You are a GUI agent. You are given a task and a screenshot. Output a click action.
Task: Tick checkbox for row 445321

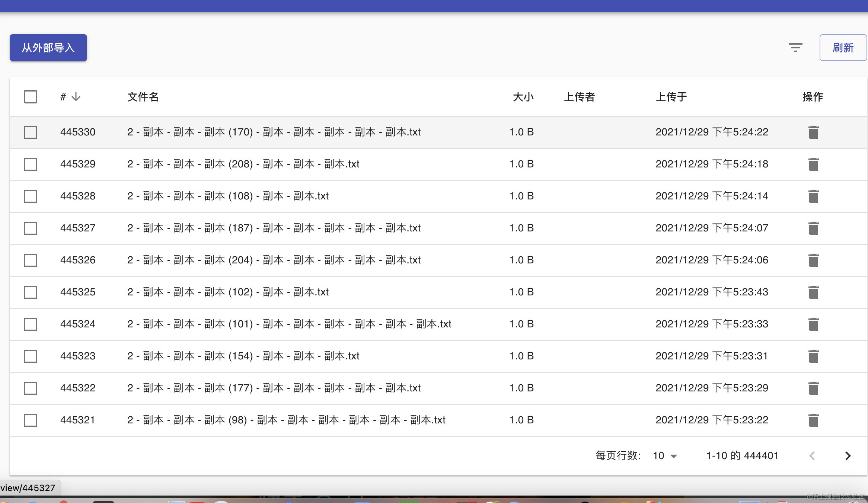pyautogui.click(x=31, y=420)
